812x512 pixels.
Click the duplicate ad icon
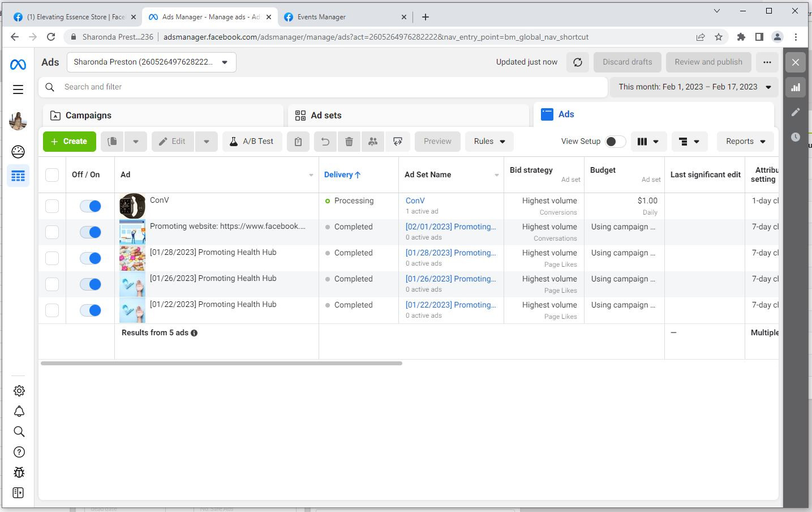113,142
